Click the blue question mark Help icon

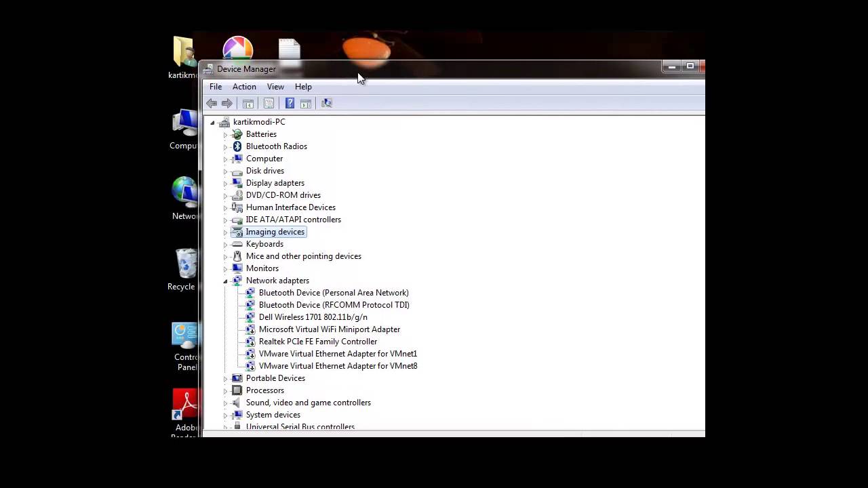click(x=290, y=103)
